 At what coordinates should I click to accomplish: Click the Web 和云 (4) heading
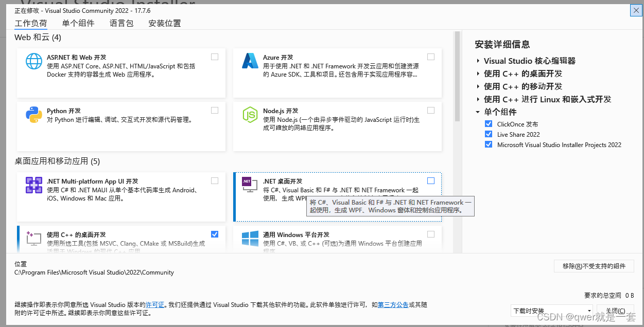(38, 38)
